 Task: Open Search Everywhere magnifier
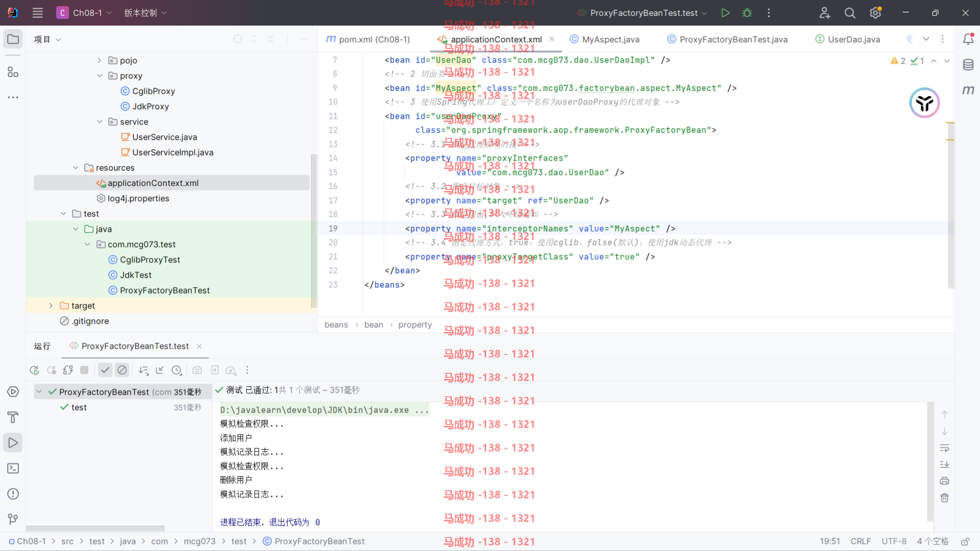[850, 13]
